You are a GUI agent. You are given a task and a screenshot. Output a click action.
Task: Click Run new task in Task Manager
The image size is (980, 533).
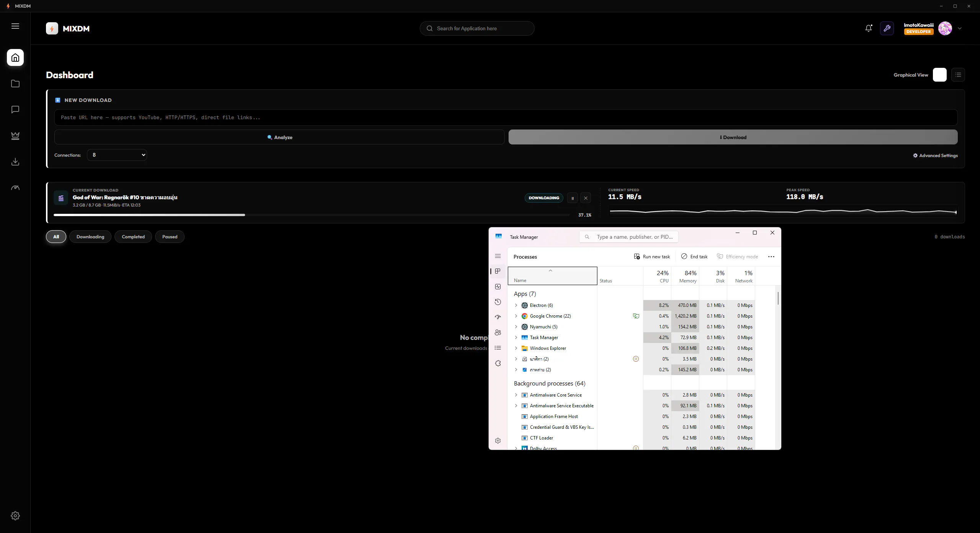652,257
